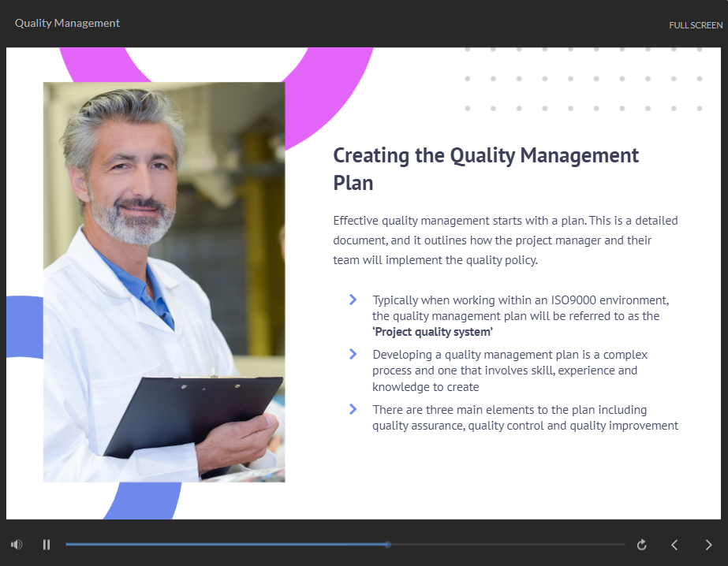Replay the current slide
This screenshot has width=728, height=566.
(x=641, y=545)
